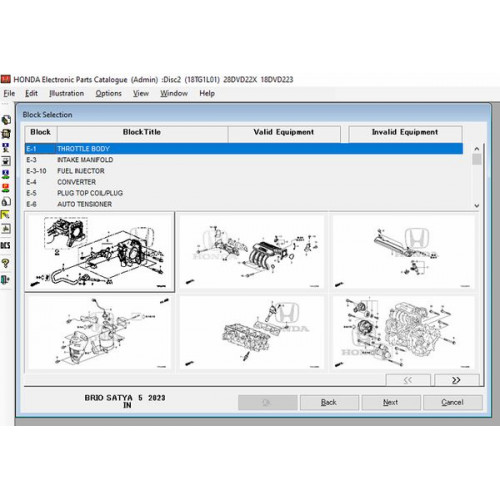The width and height of the screenshot is (500, 500).
Task: Open the Options menu
Action: (x=108, y=93)
